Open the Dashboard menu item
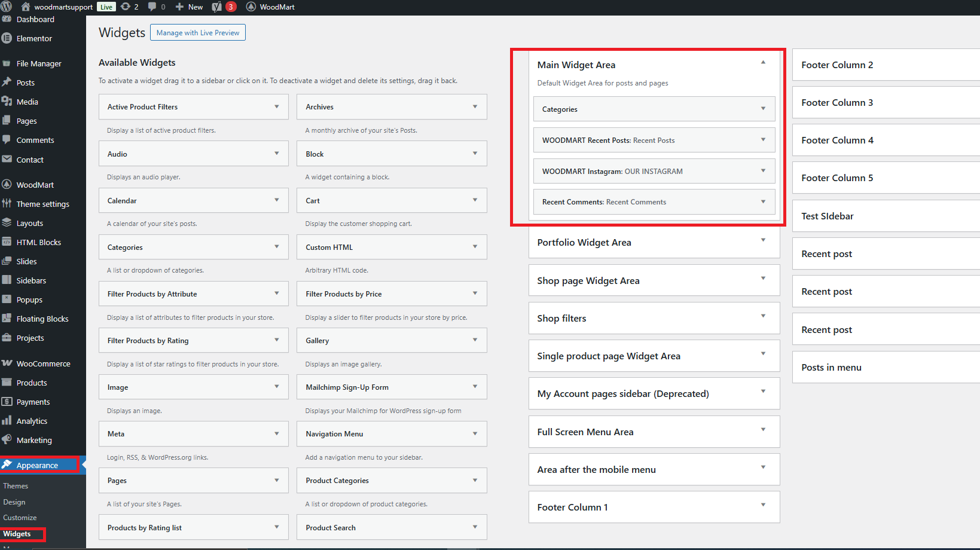 (35, 19)
